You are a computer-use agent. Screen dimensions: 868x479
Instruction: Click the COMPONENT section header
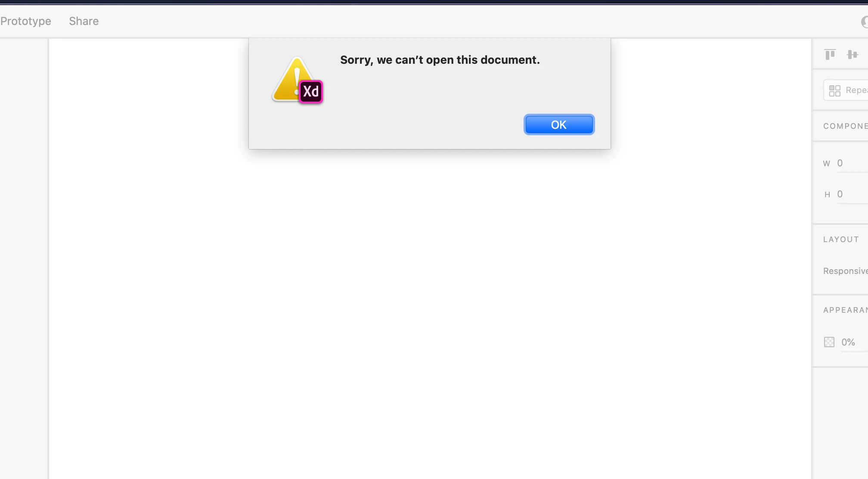(x=845, y=126)
